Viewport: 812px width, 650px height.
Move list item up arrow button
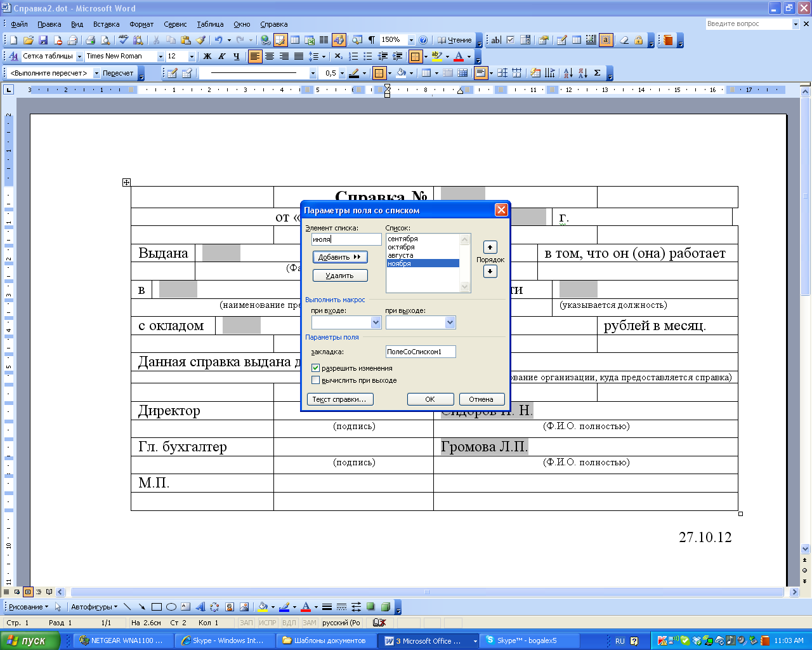[490, 247]
